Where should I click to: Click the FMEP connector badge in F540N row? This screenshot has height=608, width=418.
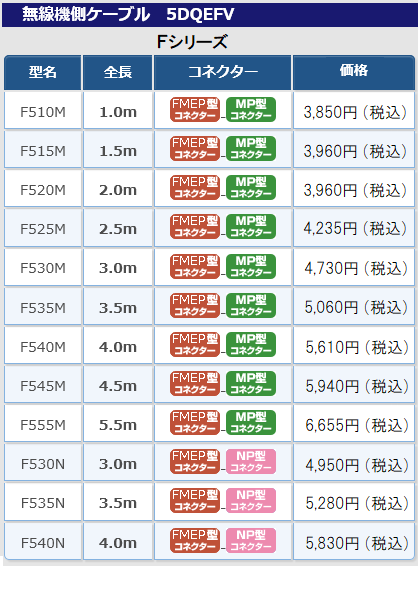[x=195, y=541]
